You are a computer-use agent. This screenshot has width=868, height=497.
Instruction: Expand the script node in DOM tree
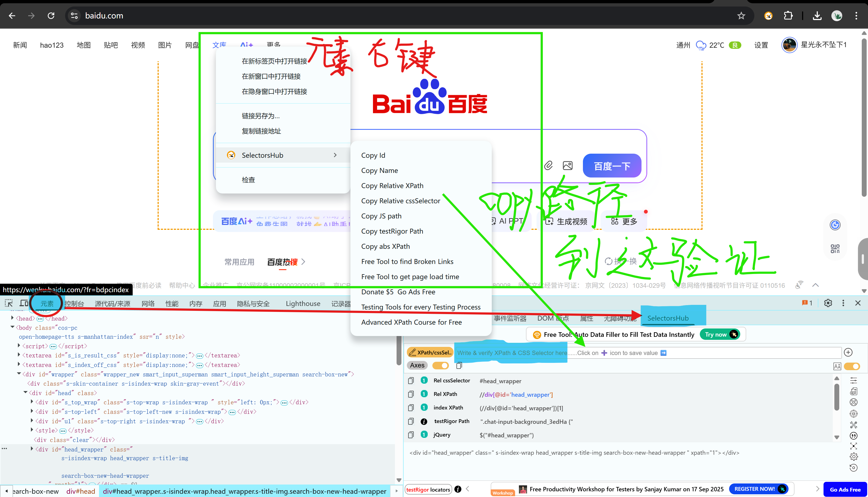click(19, 346)
